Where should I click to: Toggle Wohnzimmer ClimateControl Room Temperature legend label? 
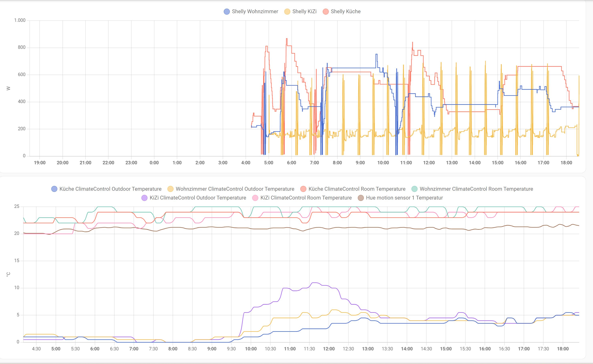[x=476, y=189]
